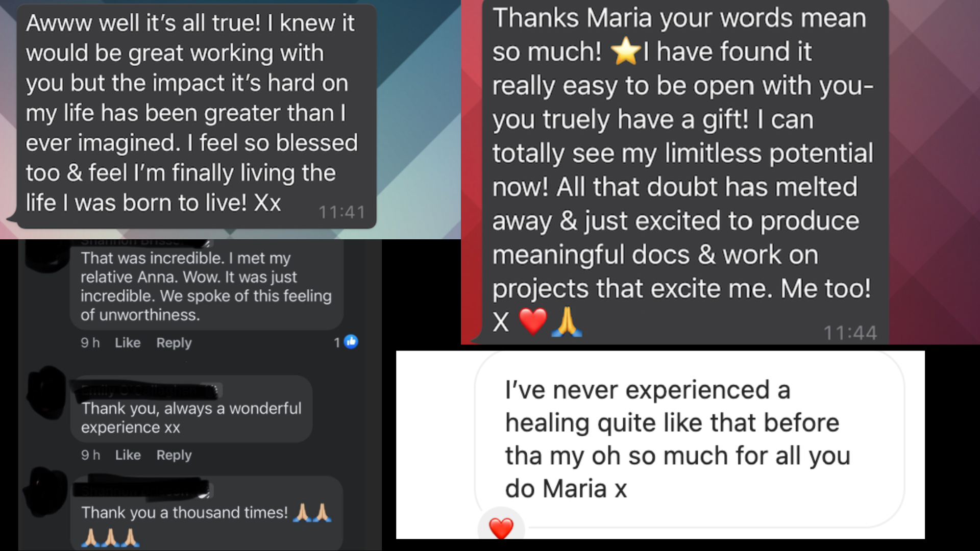Reply to the comment about relative Anna
980x551 pixels.
tap(174, 343)
